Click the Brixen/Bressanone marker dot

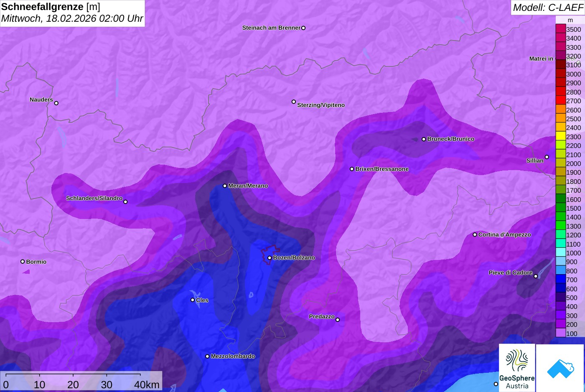pyautogui.click(x=352, y=169)
